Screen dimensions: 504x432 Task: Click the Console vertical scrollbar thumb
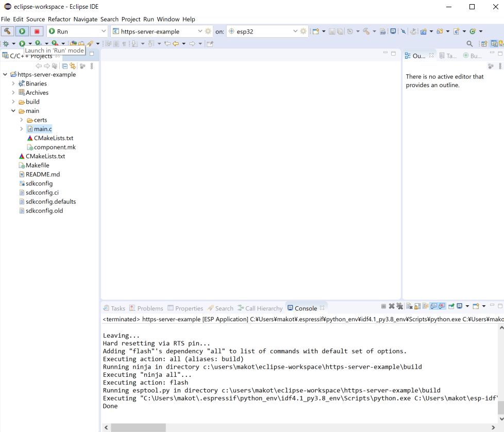(x=500, y=407)
